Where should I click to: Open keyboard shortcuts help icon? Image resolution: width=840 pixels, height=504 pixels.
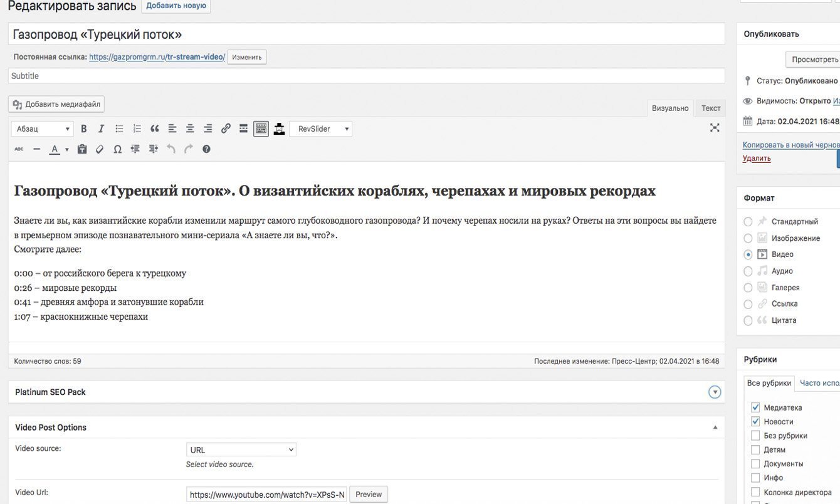(206, 149)
